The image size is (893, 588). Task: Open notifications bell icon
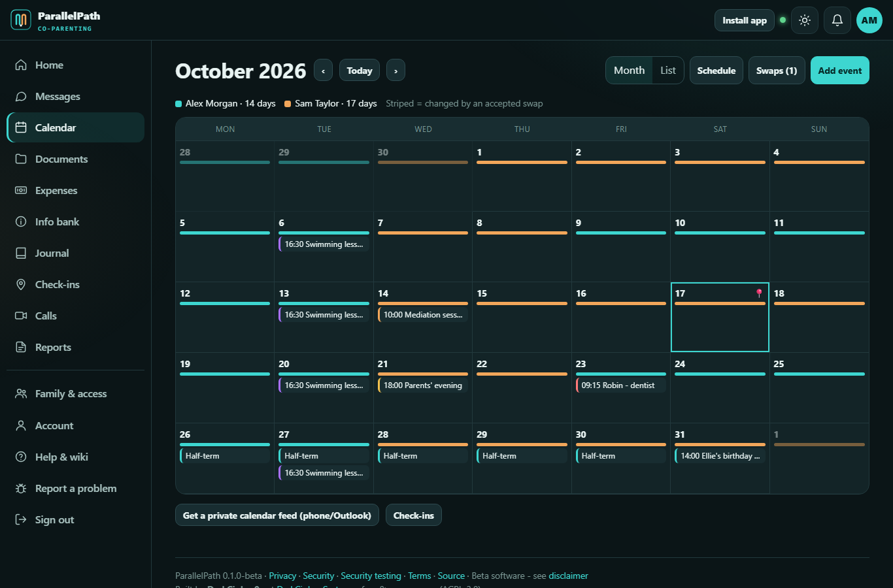(837, 20)
